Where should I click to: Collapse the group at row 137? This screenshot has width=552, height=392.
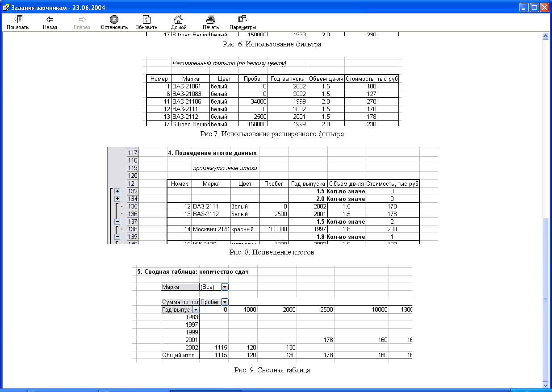point(117,221)
